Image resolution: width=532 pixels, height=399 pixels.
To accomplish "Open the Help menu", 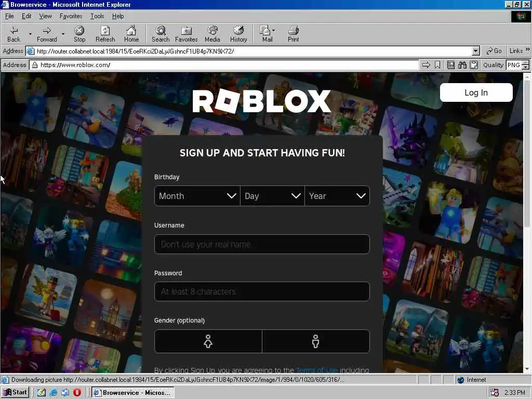I will tap(118, 16).
